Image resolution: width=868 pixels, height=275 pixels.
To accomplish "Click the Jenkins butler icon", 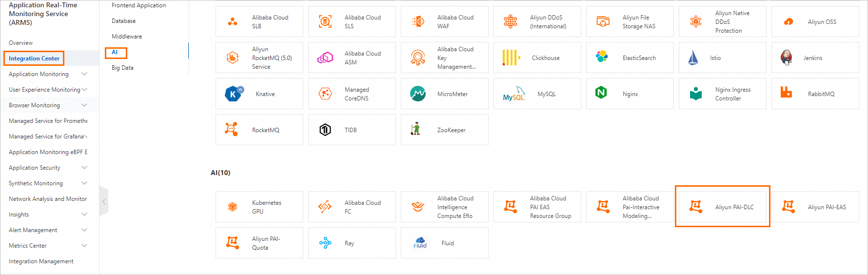I will pos(786,58).
